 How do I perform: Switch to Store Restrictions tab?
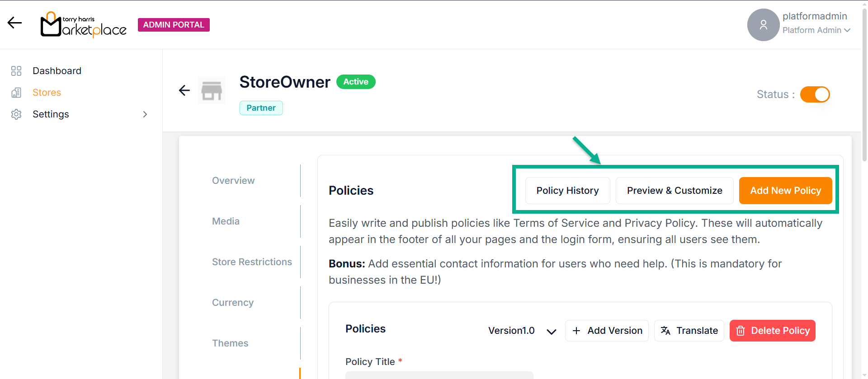pos(252,262)
